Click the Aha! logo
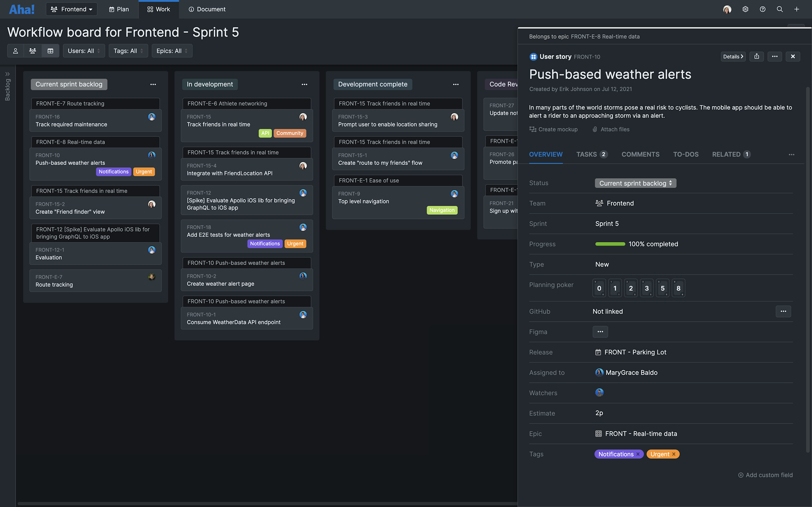Screen dimensions: 812x507 21,9
